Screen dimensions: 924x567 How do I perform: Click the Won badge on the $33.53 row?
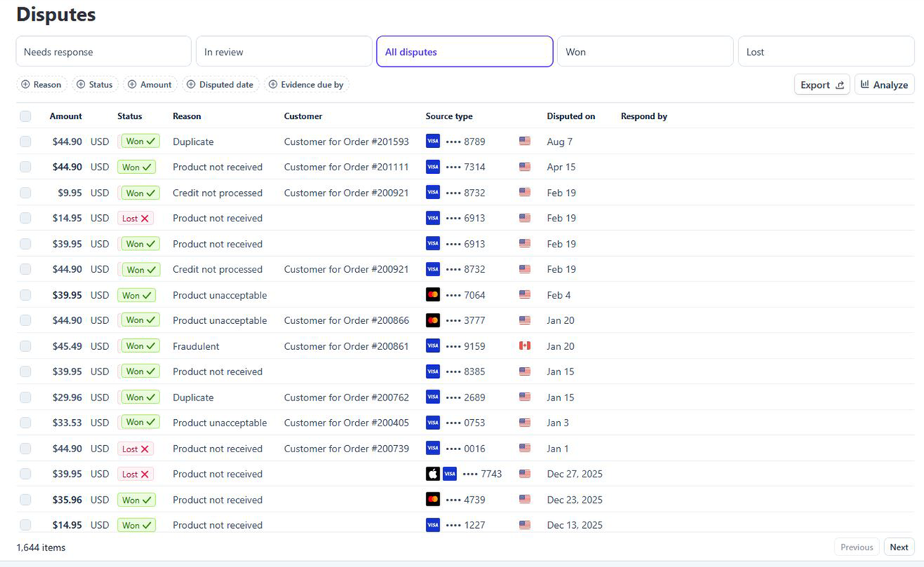coord(139,422)
